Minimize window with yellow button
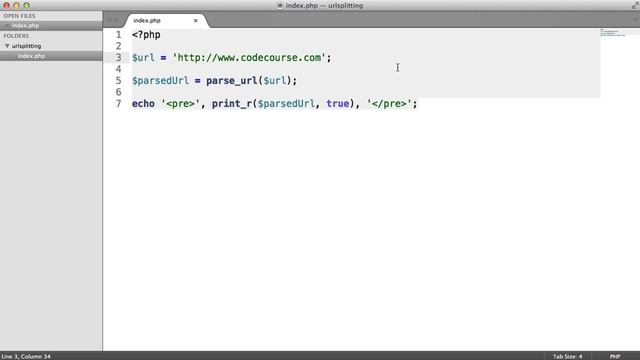The image size is (640, 360). (x=16, y=5)
